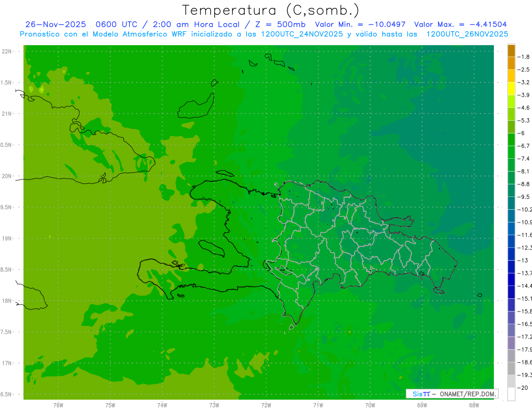
Task: Click the '-9.5' legend value
Action: 524,197
